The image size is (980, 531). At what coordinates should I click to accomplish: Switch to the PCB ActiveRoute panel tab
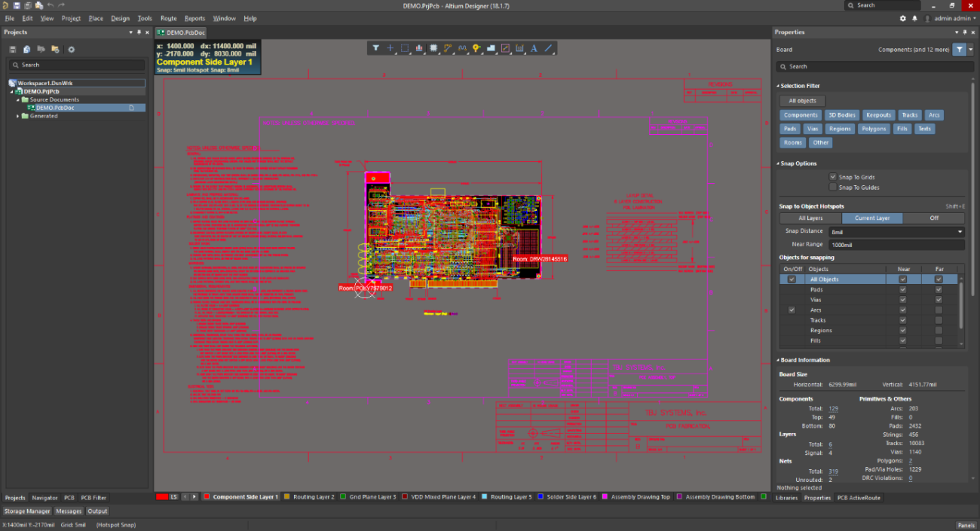[859, 498]
